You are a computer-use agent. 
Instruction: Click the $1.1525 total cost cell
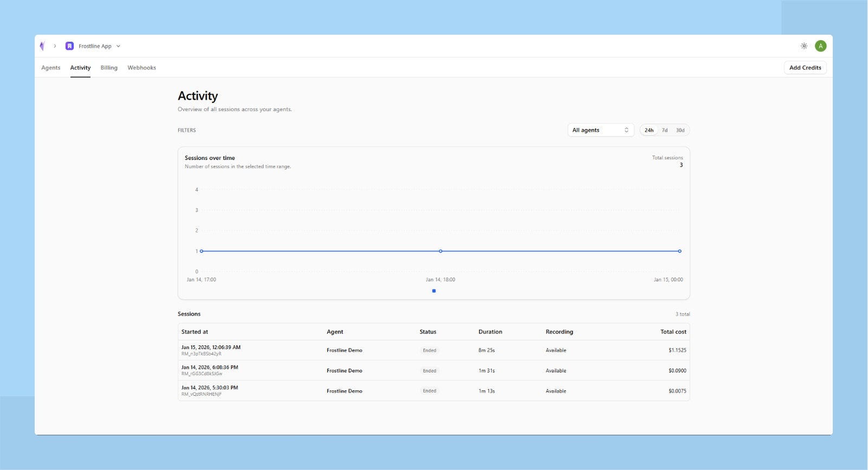point(677,350)
